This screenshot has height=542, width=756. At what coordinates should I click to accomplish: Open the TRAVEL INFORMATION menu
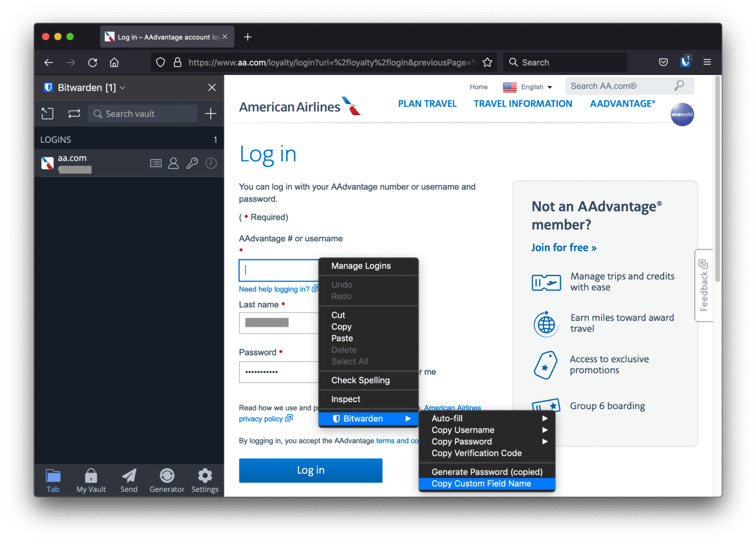523,104
